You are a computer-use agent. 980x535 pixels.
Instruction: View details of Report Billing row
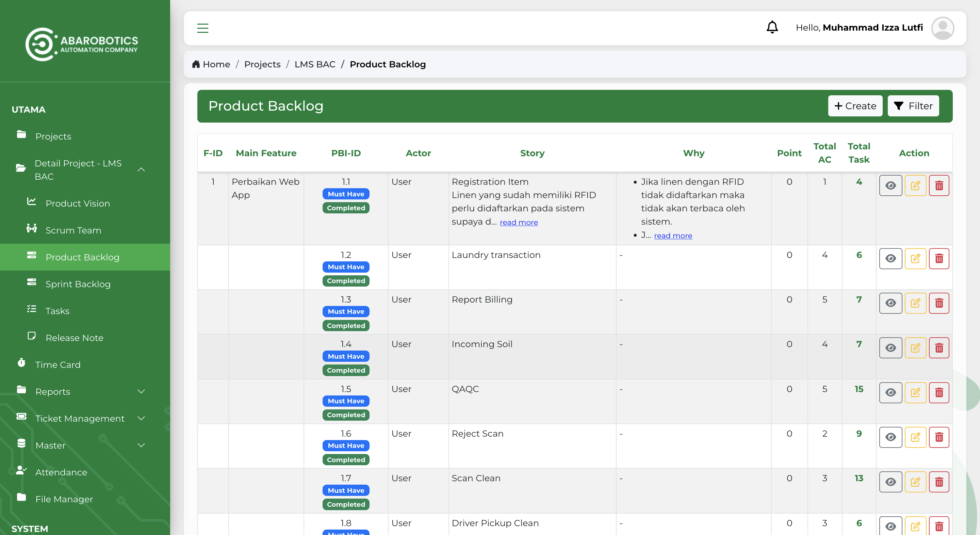(890, 303)
